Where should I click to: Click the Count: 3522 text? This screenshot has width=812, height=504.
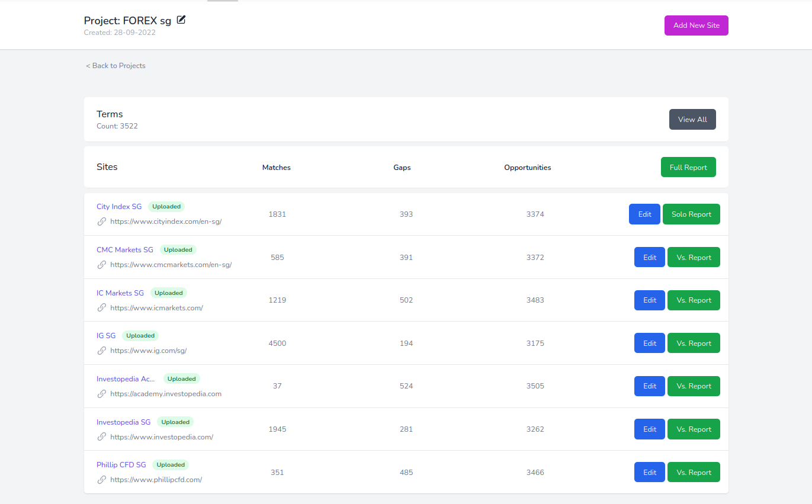click(x=117, y=126)
